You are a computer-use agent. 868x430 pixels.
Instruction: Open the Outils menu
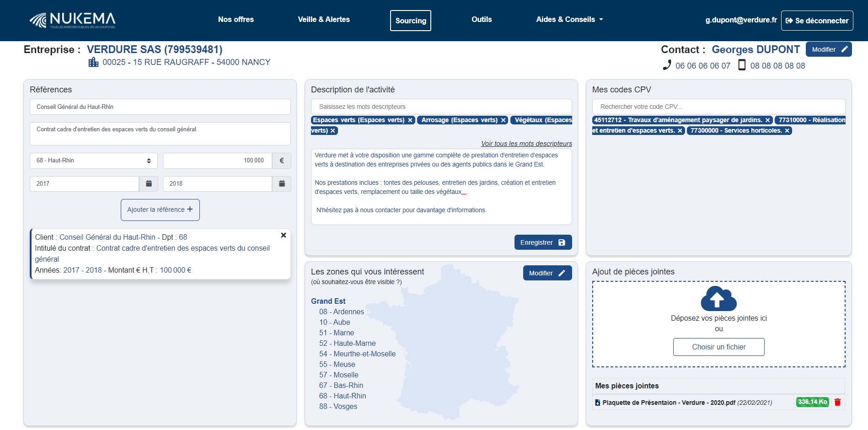(x=482, y=20)
